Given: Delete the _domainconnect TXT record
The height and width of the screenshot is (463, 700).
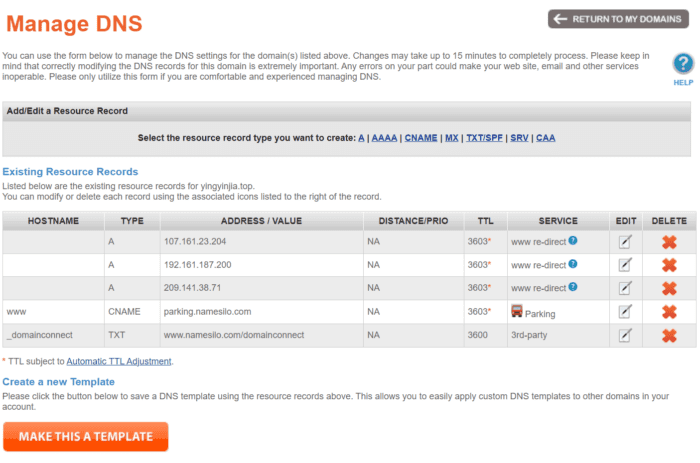Looking at the screenshot, I should (669, 336).
